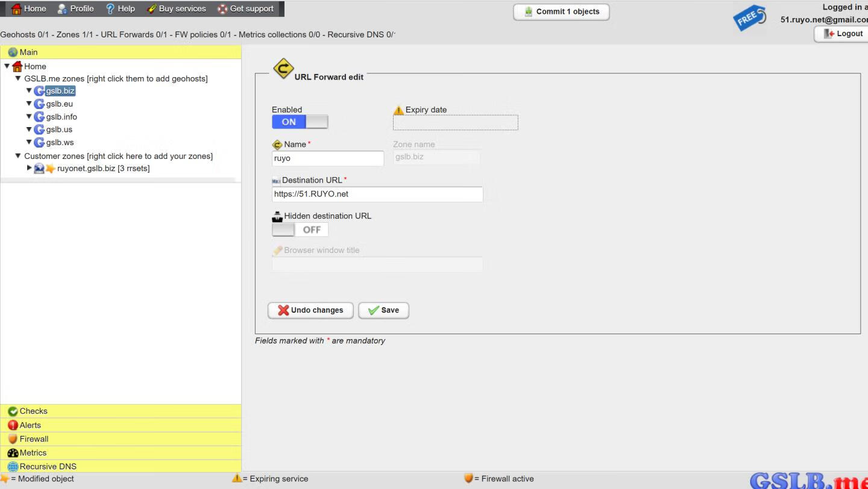Viewport: 868px width, 489px height.
Task: Click the gslb.info zone icon
Action: click(39, 117)
